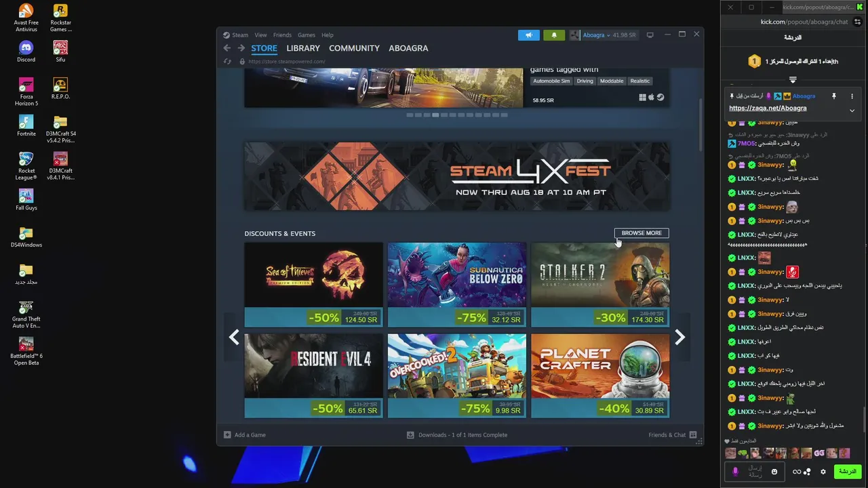The width and height of the screenshot is (868, 488).
Task: Open site settings icon beside kick.com URL
Action: click(858, 22)
